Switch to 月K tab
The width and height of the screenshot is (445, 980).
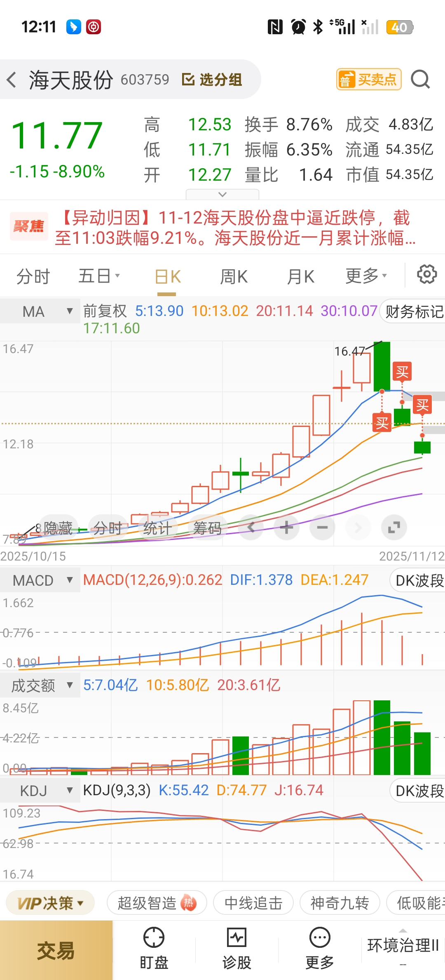pyautogui.click(x=300, y=277)
